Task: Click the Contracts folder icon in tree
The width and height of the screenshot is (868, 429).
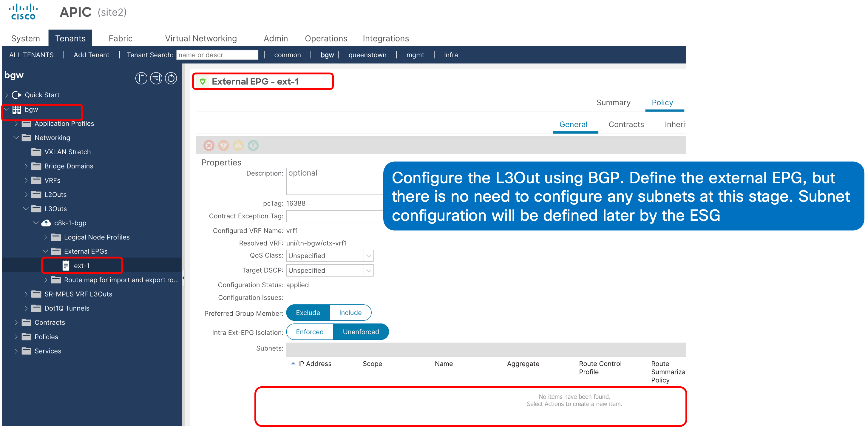Action: (x=26, y=322)
